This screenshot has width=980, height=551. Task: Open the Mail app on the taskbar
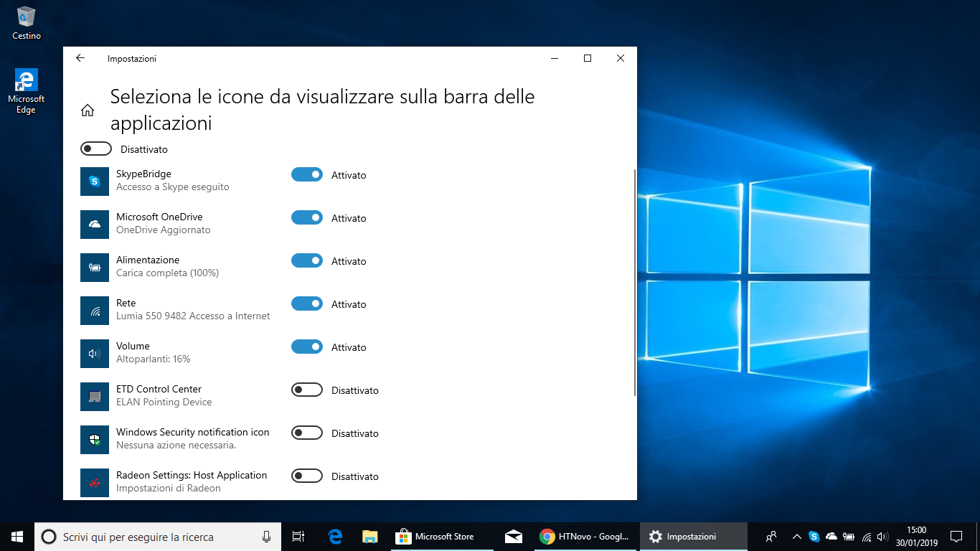click(513, 537)
